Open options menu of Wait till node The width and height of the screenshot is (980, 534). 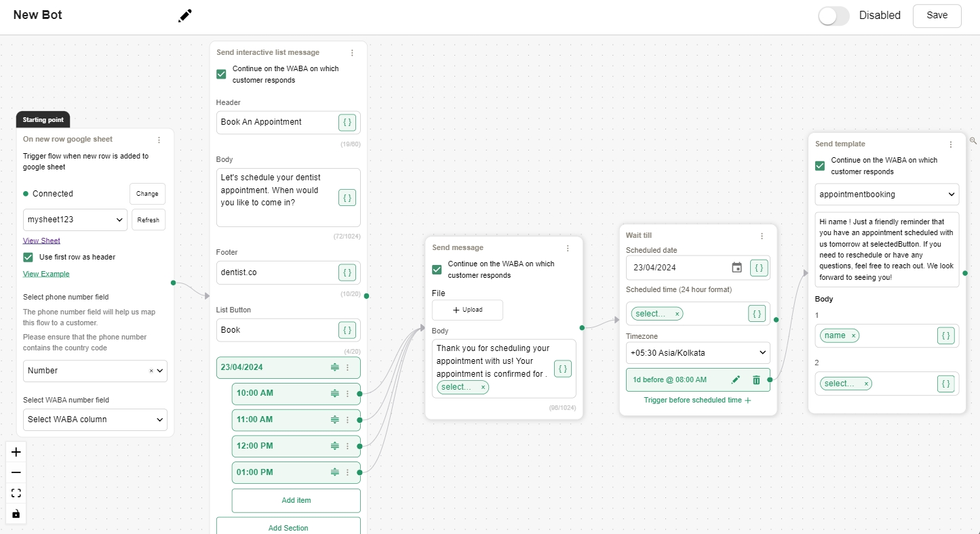[x=762, y=236]
